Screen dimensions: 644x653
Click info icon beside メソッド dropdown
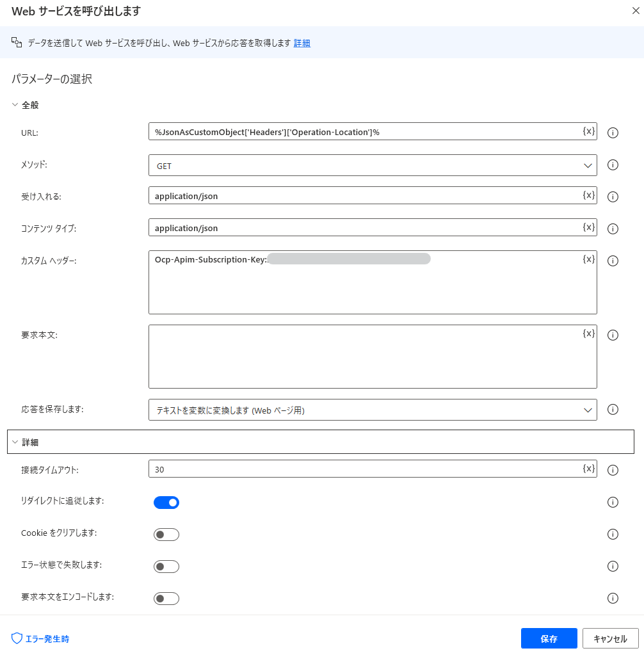(x=613, y=165)
